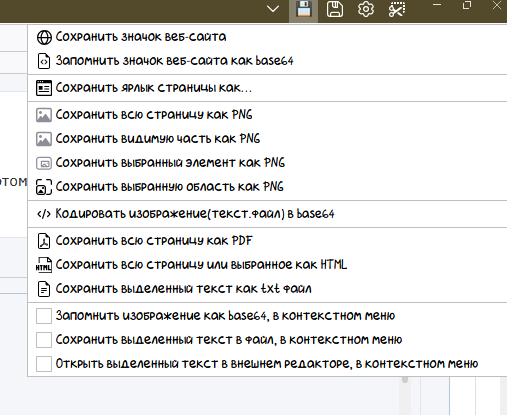Select Сохранить ярлык страницы как...
Image resolution: width=507 pixels, height=415 pixels.
[154, 88]
